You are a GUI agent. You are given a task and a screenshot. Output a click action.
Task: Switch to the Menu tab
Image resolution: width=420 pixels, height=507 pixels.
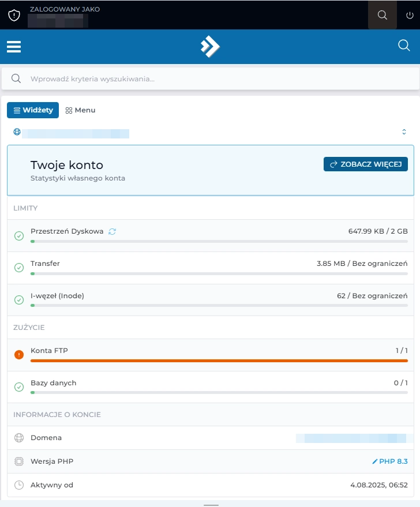[x=80, y=110]
